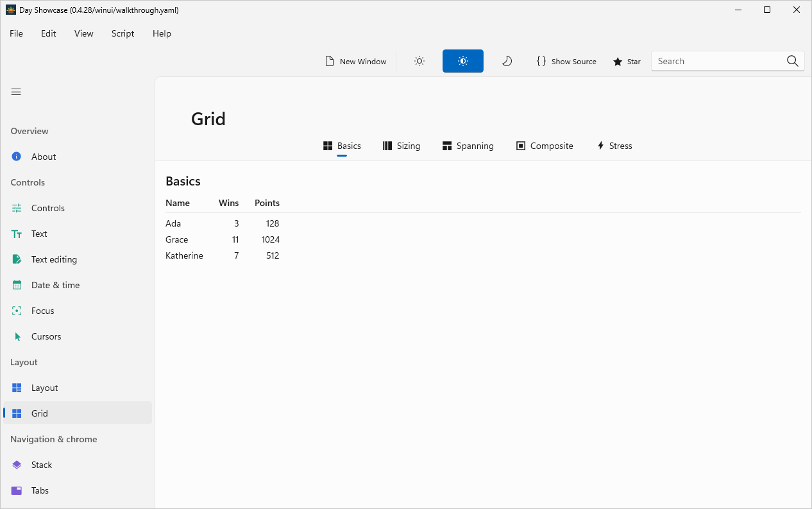Select the Wins column header
The image size is (812, 509).
[x=228, y=203]
